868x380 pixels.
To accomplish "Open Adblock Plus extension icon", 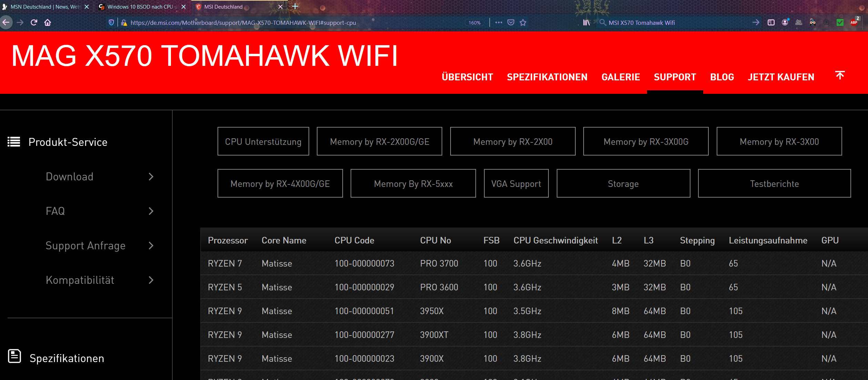I will [854, 22].
